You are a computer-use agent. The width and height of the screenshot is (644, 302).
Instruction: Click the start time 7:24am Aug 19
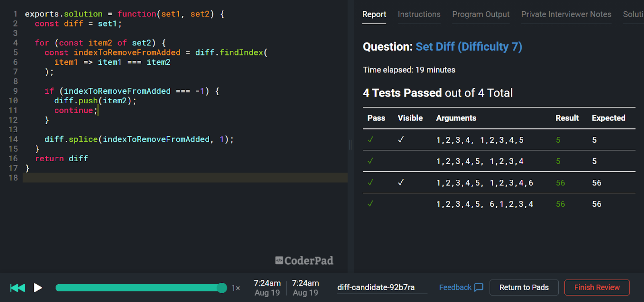click(x=267, y=288)
